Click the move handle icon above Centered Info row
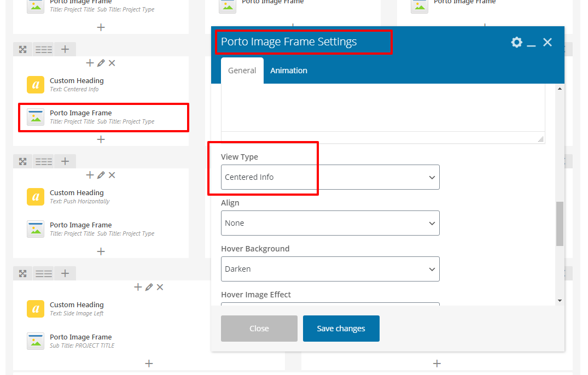The image size is (588, 375). [x=23, y=49]
